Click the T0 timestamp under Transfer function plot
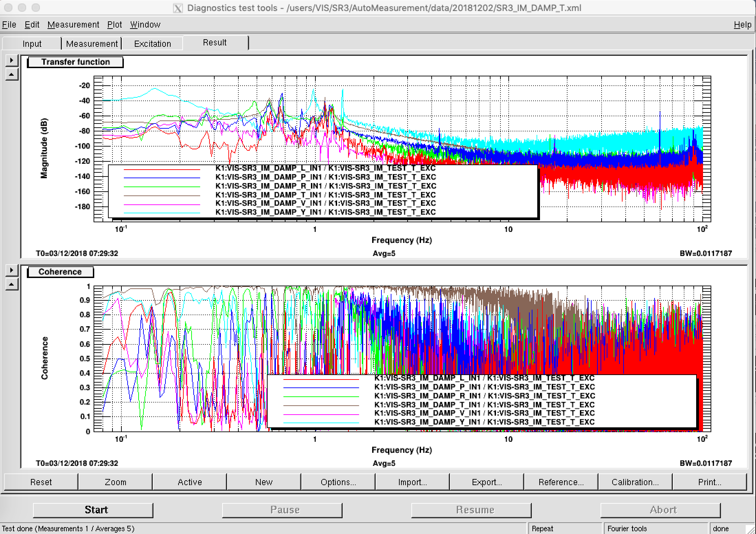Screen dimensions: 756x534 tap(77, 254)
